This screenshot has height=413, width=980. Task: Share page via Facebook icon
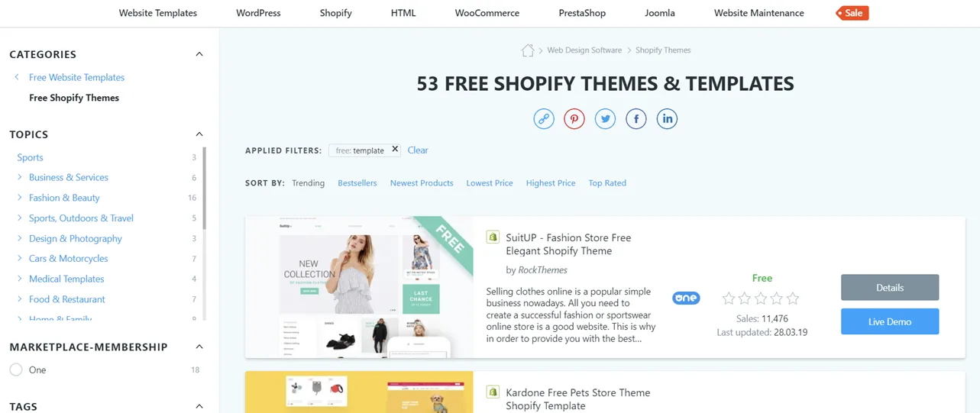click(x=636, y=118)
